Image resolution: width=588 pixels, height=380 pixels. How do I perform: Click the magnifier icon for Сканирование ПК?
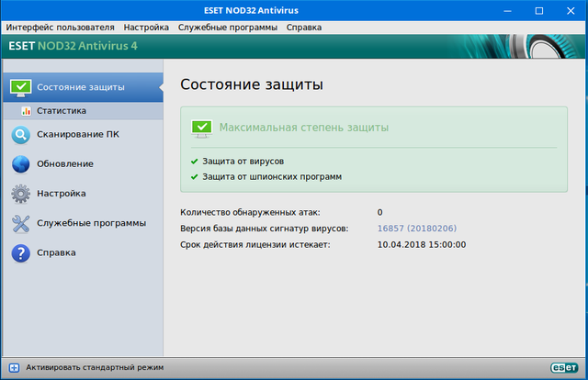(20, 135)
